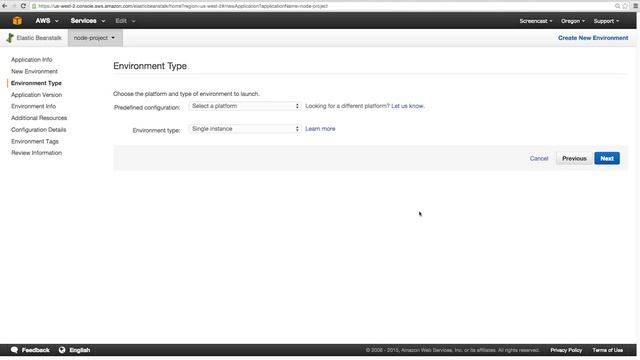
Task: Click the Previous button
Action: [574, 158]
